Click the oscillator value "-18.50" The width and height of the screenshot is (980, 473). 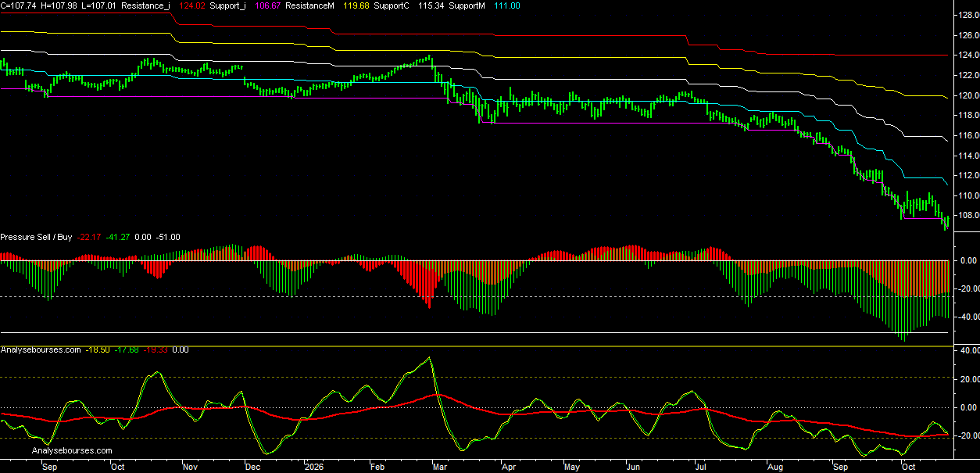tap(98, 349)
